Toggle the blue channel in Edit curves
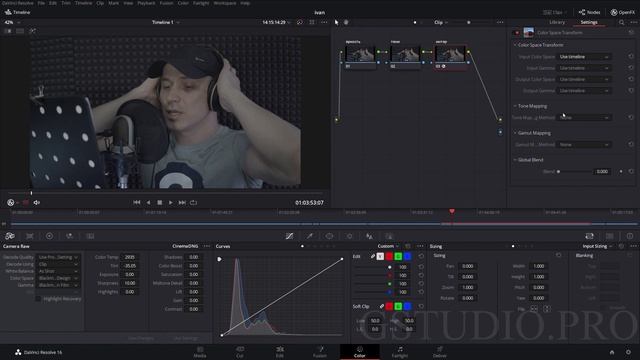Image resolution: width=640 pixels, height=360 pixels. coord(407,256)
